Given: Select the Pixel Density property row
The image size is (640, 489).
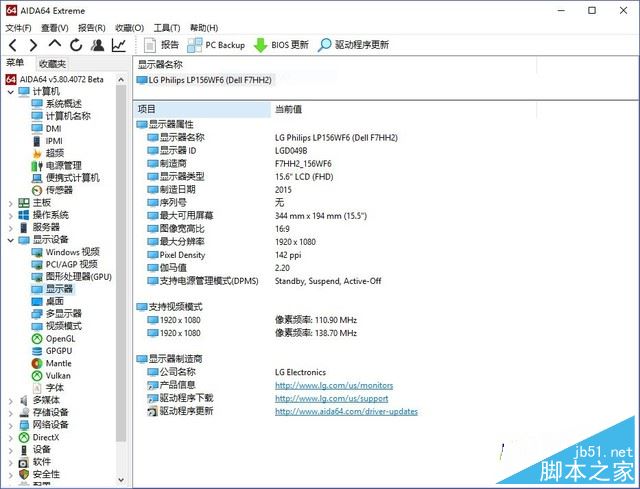Looking at the screenshot, I should [224, 255].
